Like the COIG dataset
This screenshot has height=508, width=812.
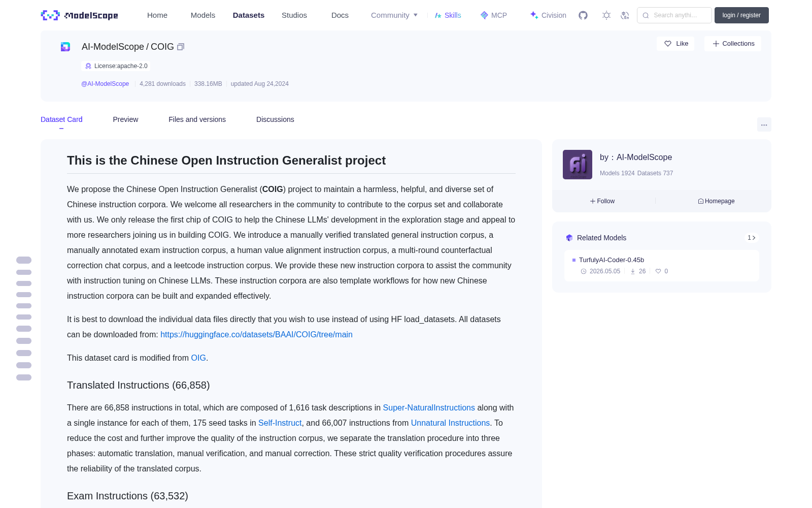[675, 44]
